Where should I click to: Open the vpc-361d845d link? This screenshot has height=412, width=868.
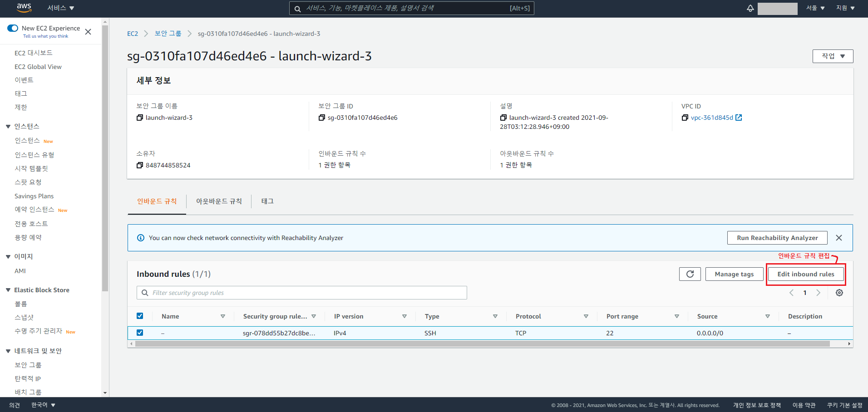click(x=712, y=118)
